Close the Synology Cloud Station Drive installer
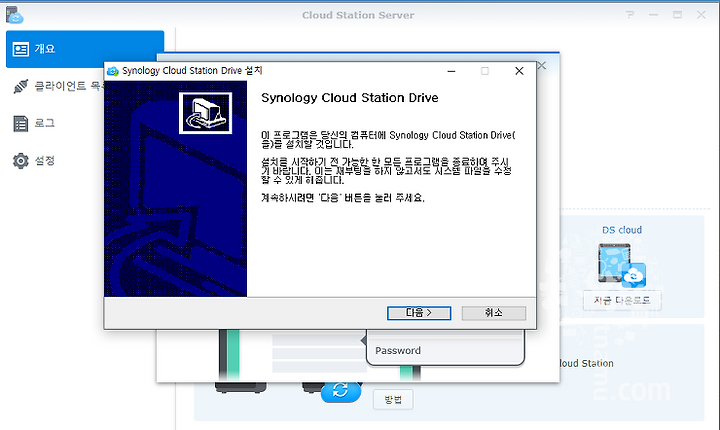This screenshot has width=720, height=430. coord(519,71)
